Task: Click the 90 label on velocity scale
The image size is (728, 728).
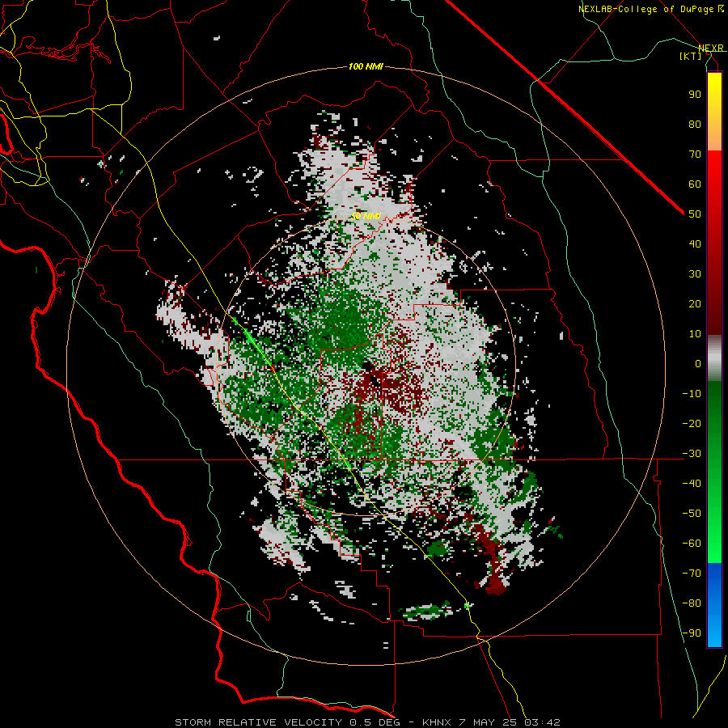Action: (695, 95)
